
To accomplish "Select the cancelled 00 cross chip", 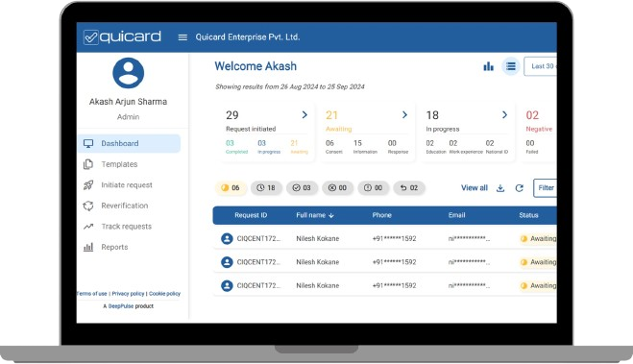I will click(x=337, y=187).
